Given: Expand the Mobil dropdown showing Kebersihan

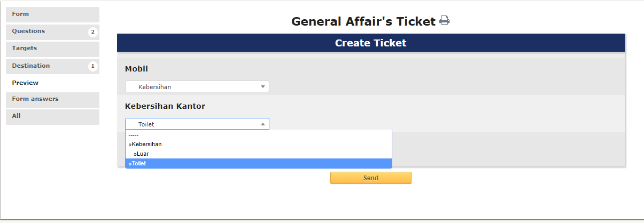Looking at the screenshot, I should 197,87.
